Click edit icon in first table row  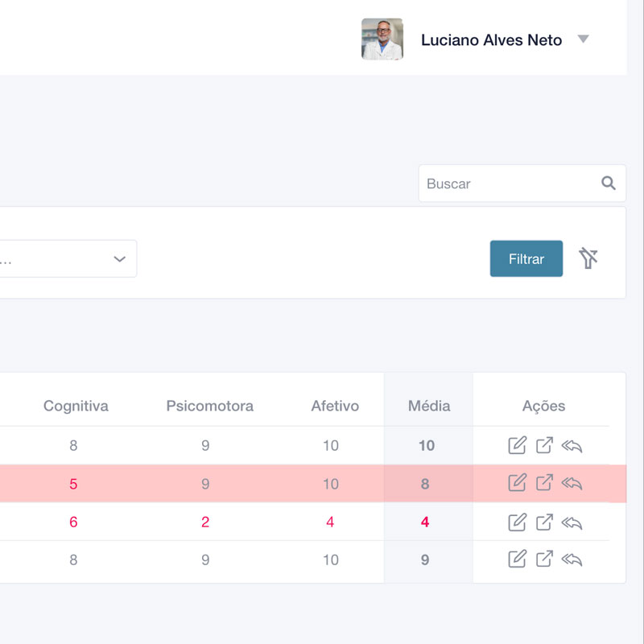(518, 445)
